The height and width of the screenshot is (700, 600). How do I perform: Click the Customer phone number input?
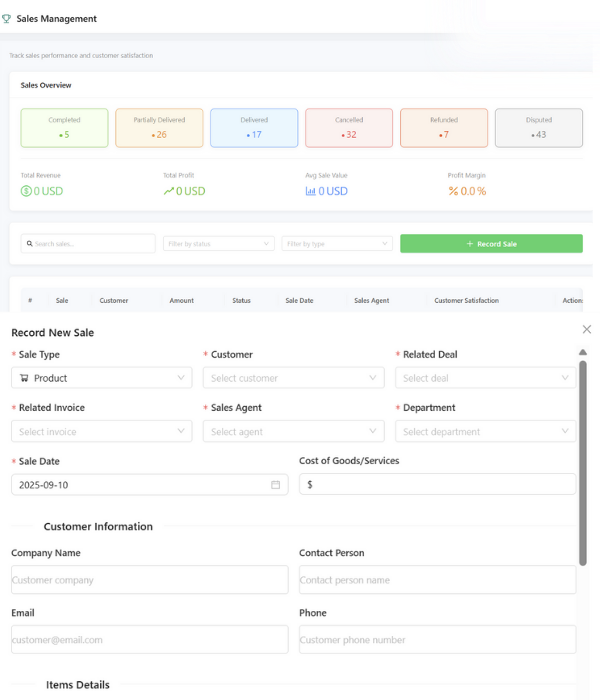(438, 640)
